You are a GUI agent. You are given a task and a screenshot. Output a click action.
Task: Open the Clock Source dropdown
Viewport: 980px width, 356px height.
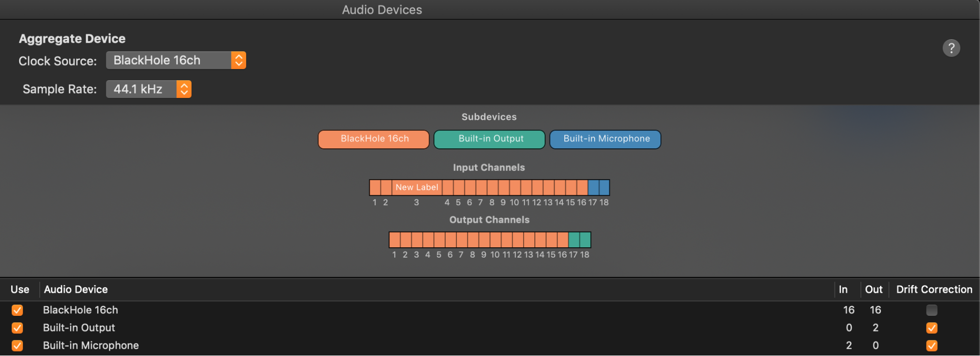click(176, 60)
